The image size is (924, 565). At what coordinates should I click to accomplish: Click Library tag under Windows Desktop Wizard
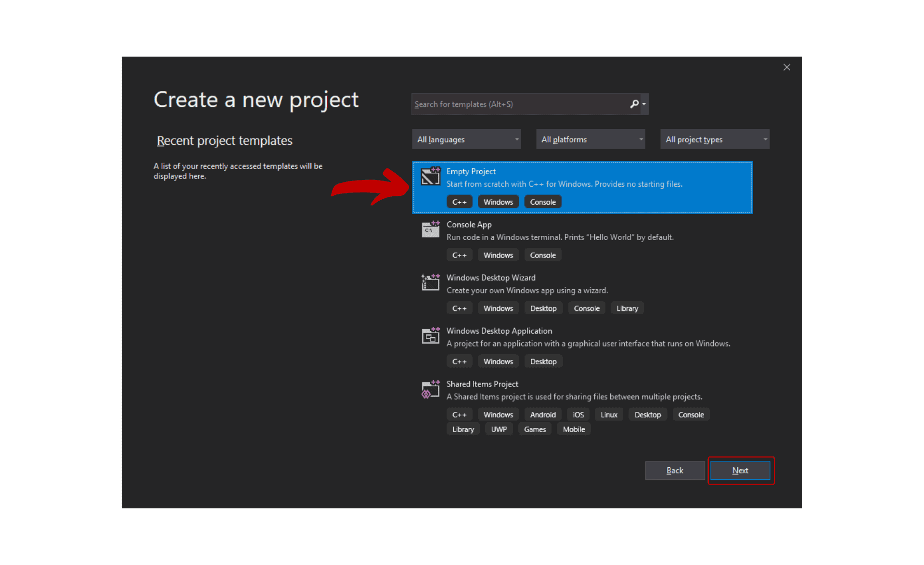627,308
